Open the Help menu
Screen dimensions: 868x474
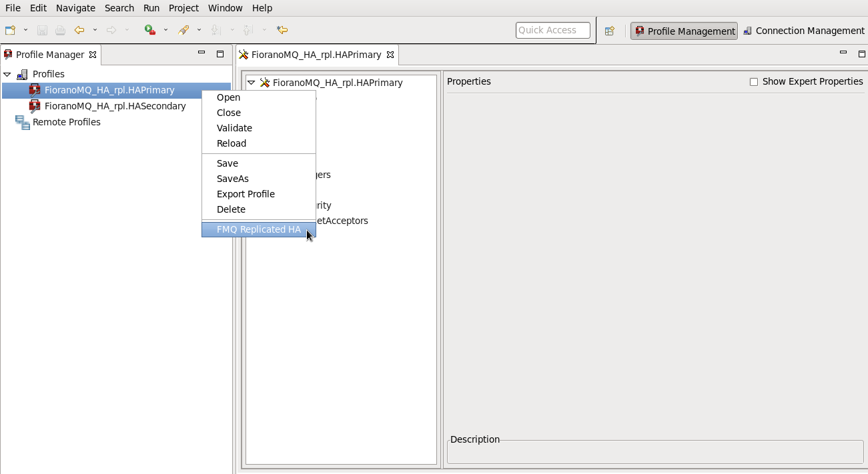262,8
